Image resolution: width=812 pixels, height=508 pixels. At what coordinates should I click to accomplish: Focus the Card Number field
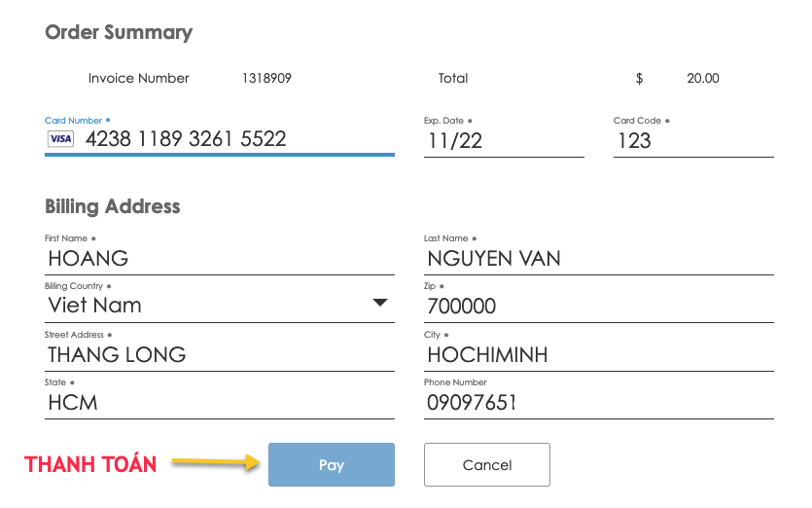220,139
